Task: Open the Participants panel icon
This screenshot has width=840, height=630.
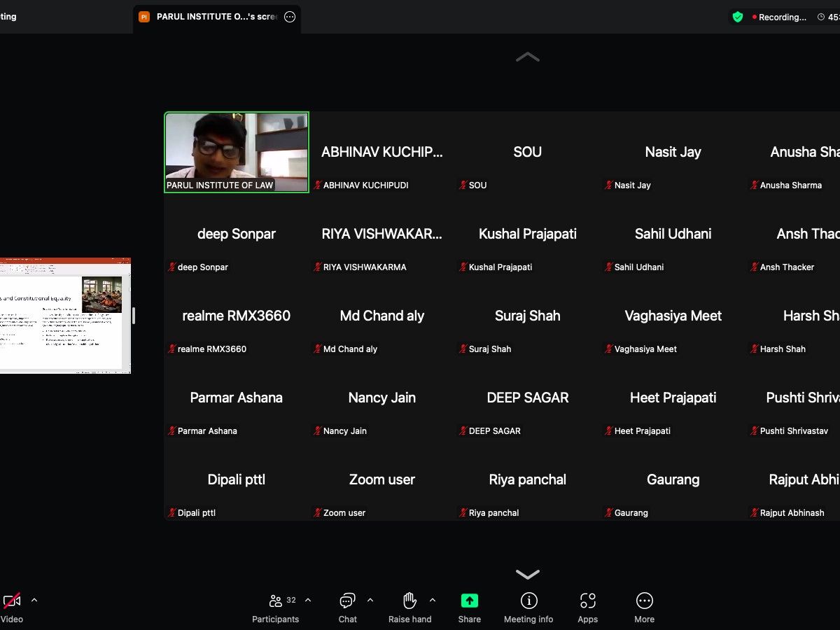Action: [276, 601]
